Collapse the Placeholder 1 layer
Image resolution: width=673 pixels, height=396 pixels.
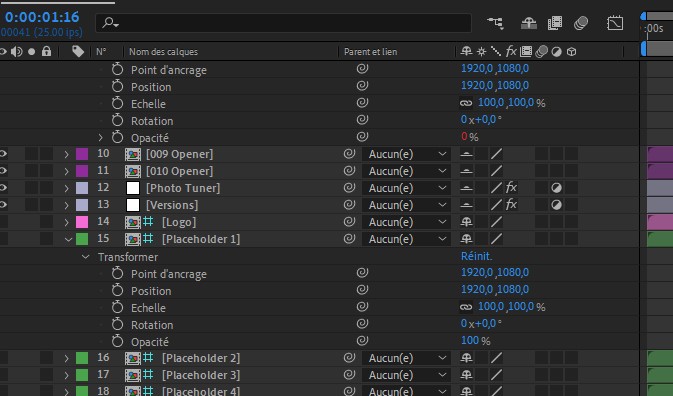(68, 239)
